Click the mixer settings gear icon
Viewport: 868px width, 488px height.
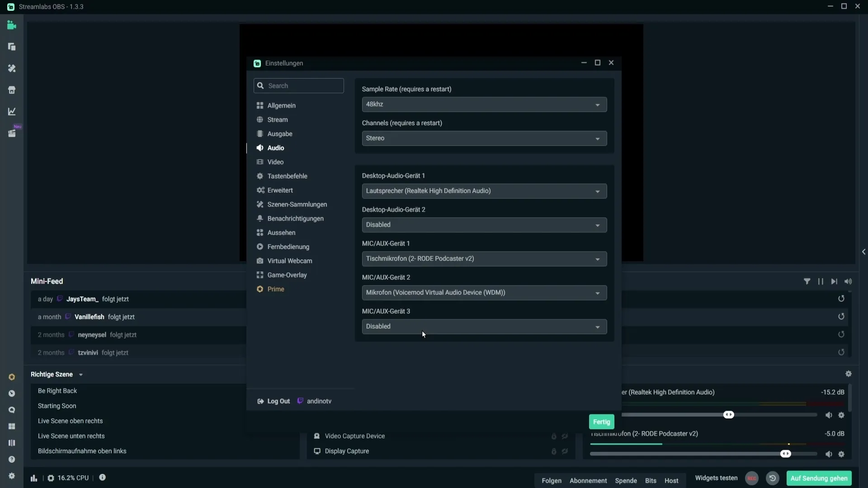point(849,374)
